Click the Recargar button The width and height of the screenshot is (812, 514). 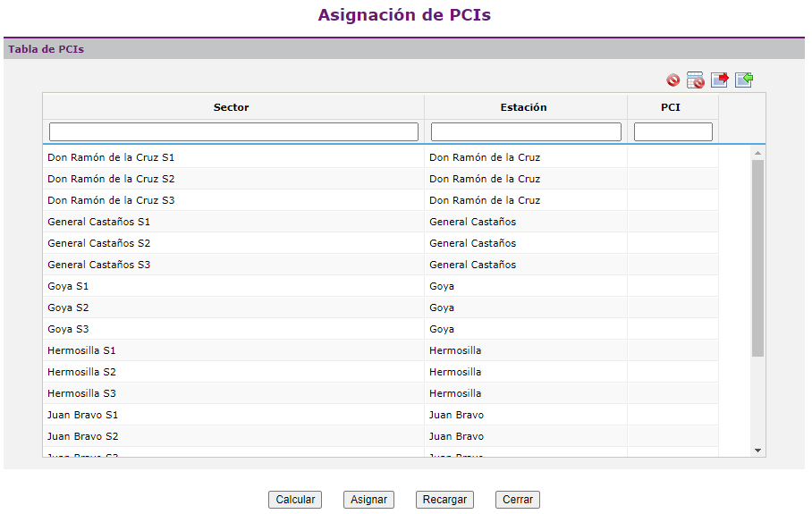tap(444, 500)
